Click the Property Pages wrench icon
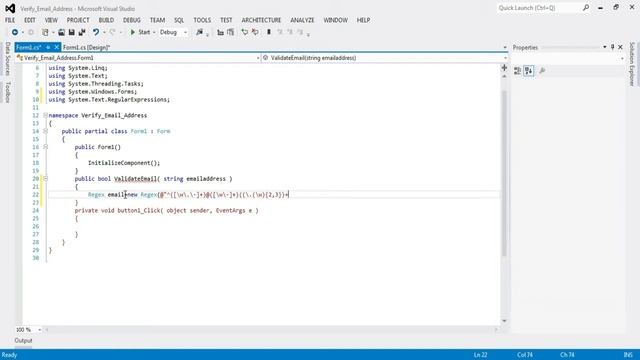Viewport: 640px width, 360px height. (x=542, y=71)
